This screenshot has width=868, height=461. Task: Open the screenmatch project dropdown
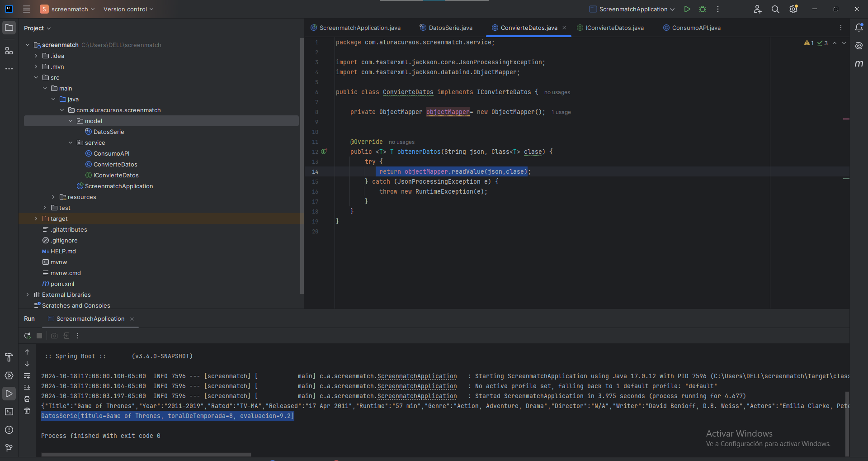tap(67, 9)
